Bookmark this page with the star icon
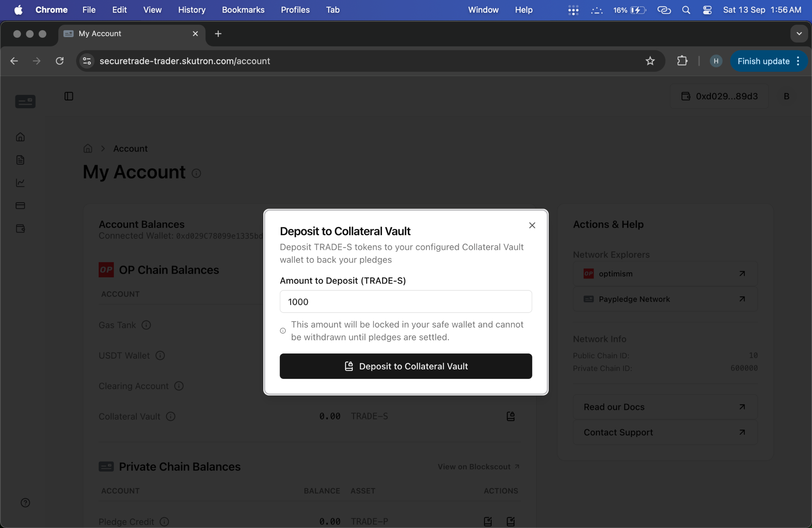This screenshot has height=528, width=812. 650,61
